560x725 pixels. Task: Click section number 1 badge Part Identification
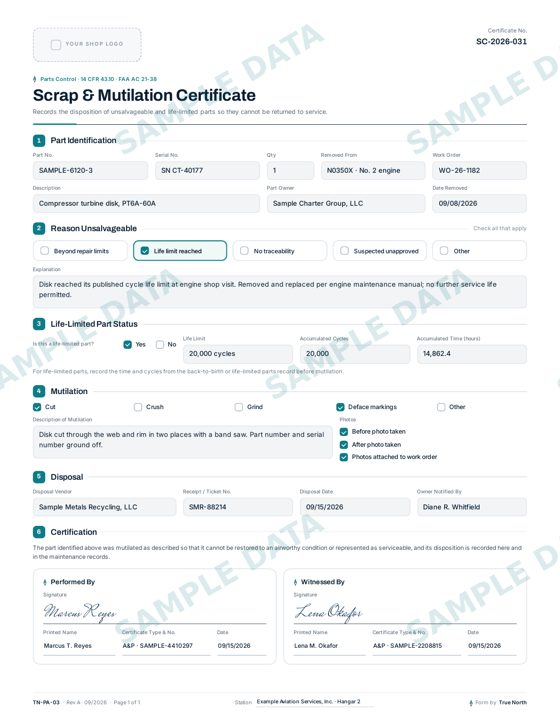pyautogui.click(x=39, y=140)
